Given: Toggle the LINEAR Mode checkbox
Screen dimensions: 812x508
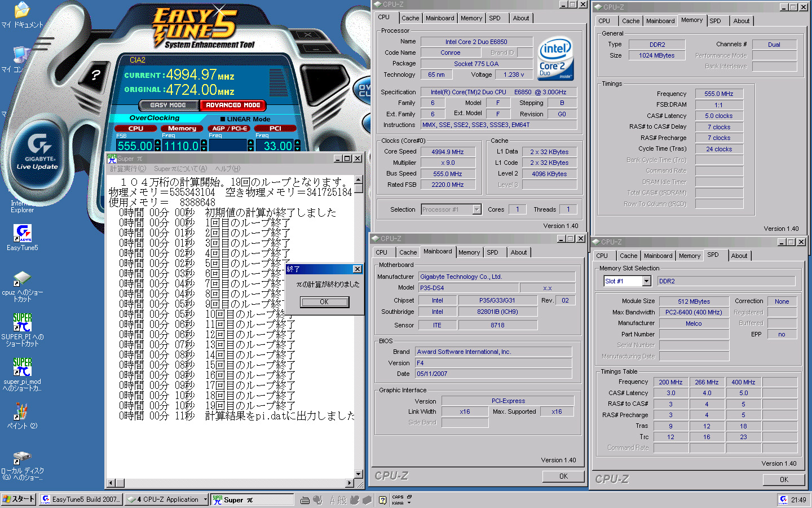Looking at the screenshot, I should [x=223, y=119].
